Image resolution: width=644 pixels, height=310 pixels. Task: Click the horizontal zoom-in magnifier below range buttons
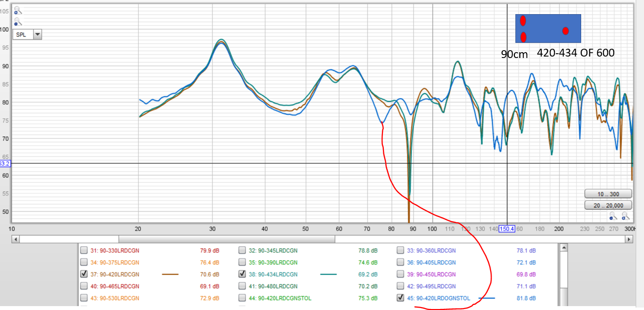click(625, 215)
